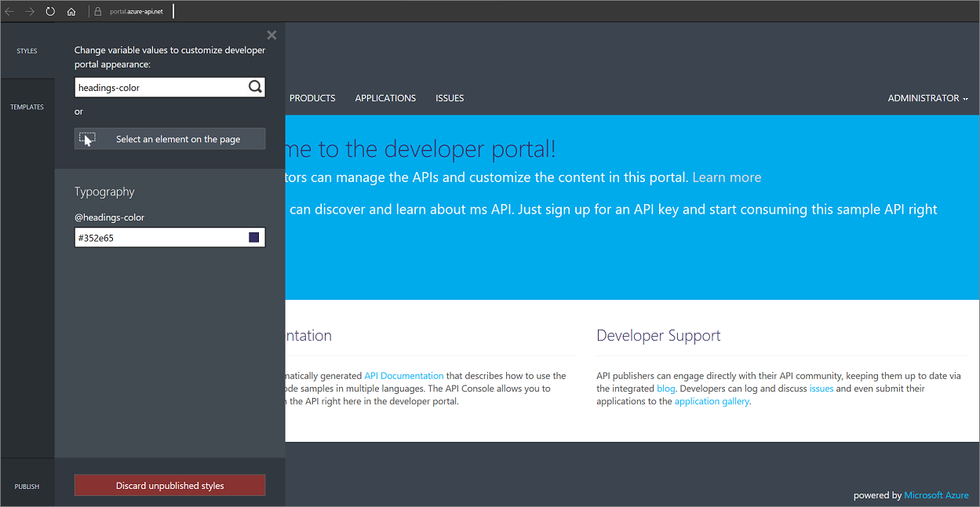Click inside the variable search field
The image size is (980, 507).
point(157,86)
